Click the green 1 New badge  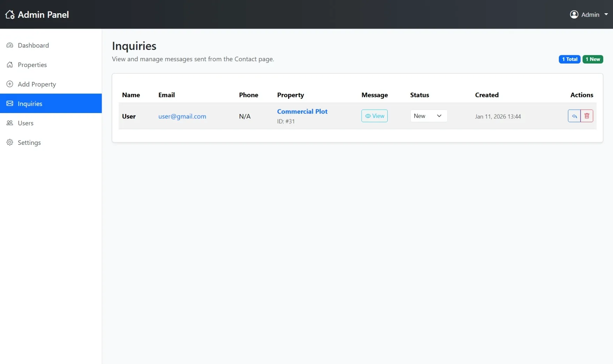point(592,59)
